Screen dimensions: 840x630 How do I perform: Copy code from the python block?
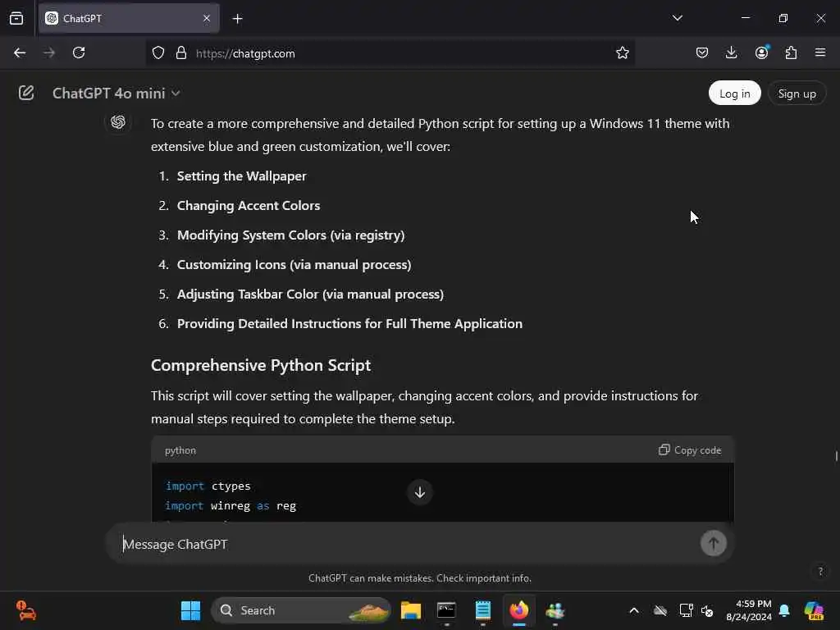coord(690,450)
